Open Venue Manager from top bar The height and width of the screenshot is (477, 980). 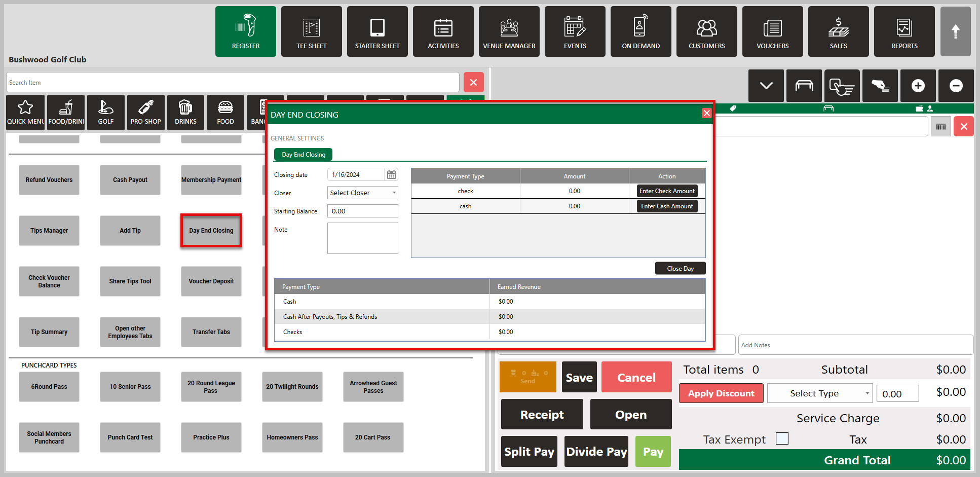[509, 31]
